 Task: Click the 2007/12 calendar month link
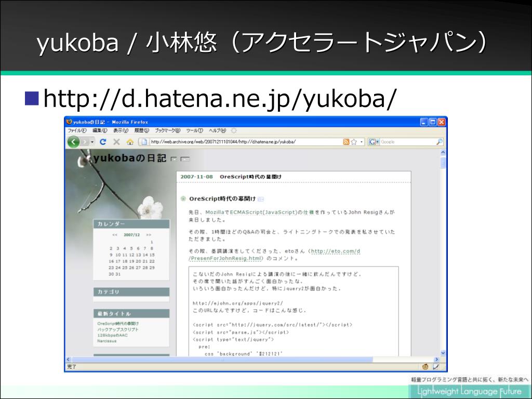pos(131,235)
